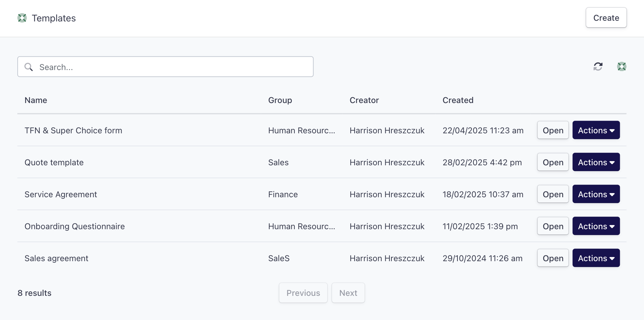Select the 'TFN & Super Choice form' name
The image size is (644, 320).
point(73,131)
